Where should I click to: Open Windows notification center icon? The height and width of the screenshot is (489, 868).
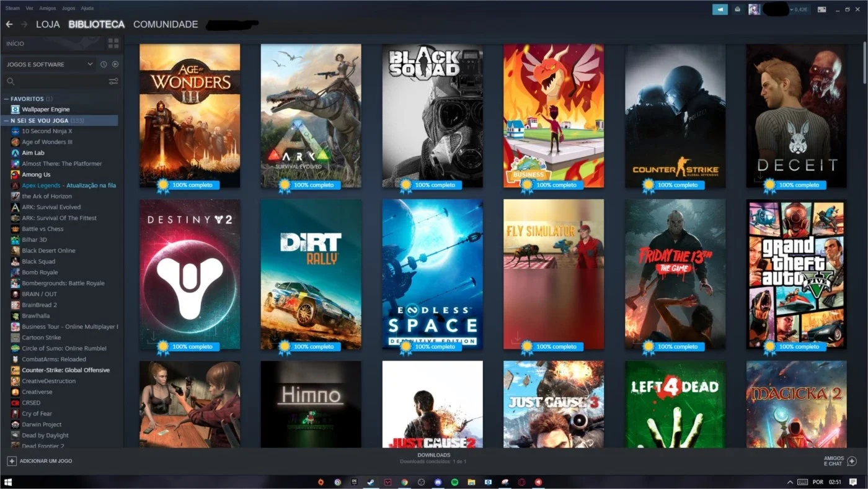coord(853,482)
